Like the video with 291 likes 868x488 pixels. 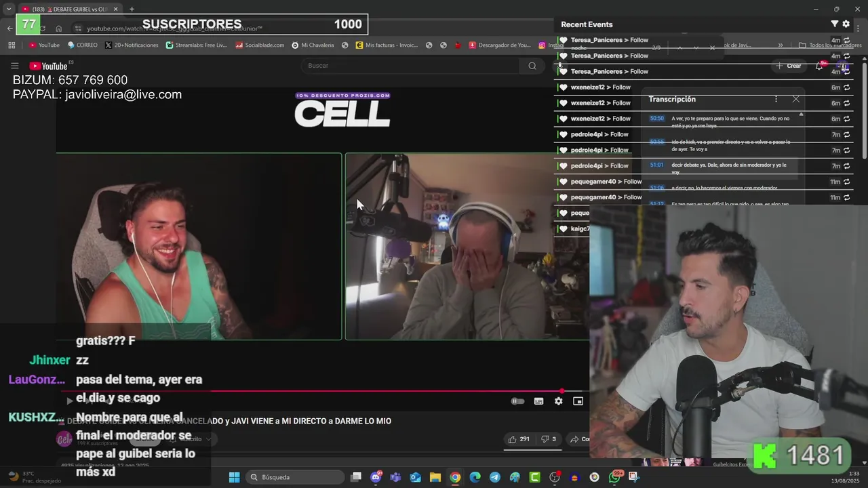(519, 439)
